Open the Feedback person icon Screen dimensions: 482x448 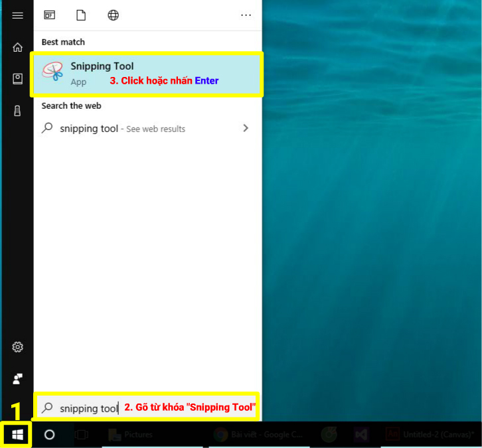17,379
